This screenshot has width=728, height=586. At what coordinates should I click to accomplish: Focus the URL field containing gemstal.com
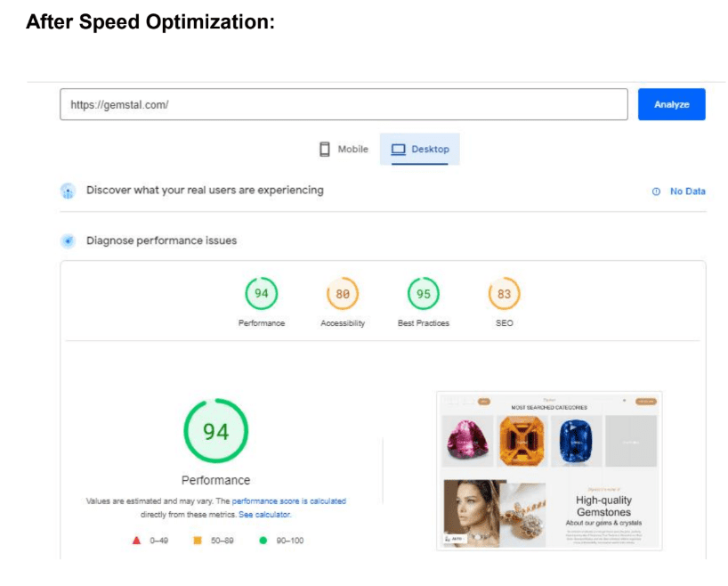[344, 104]
